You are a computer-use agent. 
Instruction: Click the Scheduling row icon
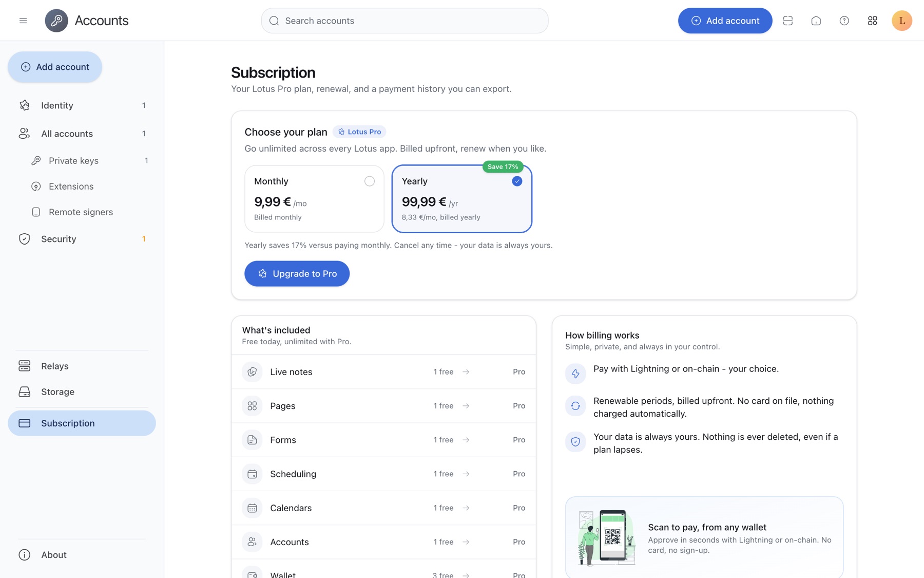252,474
